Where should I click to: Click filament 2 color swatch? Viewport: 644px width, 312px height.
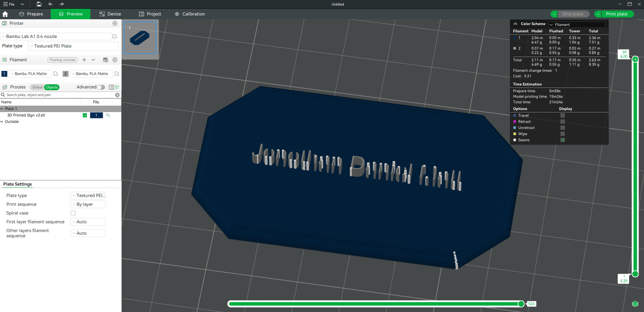click(x=65, y=74)
